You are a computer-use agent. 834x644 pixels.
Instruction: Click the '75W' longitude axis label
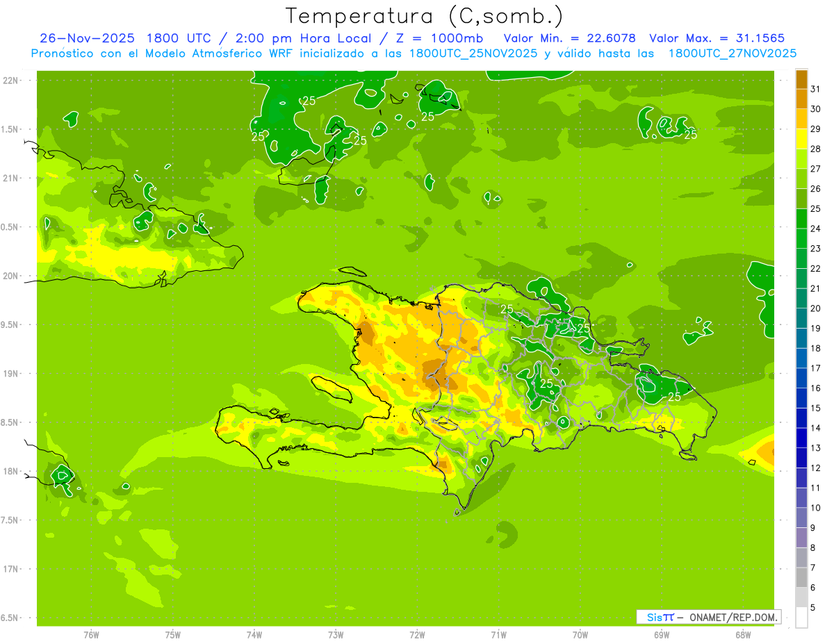point(172,635)
